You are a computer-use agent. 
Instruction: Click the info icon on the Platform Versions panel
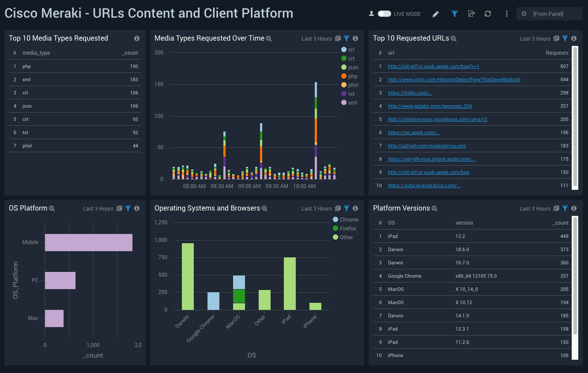573,208
